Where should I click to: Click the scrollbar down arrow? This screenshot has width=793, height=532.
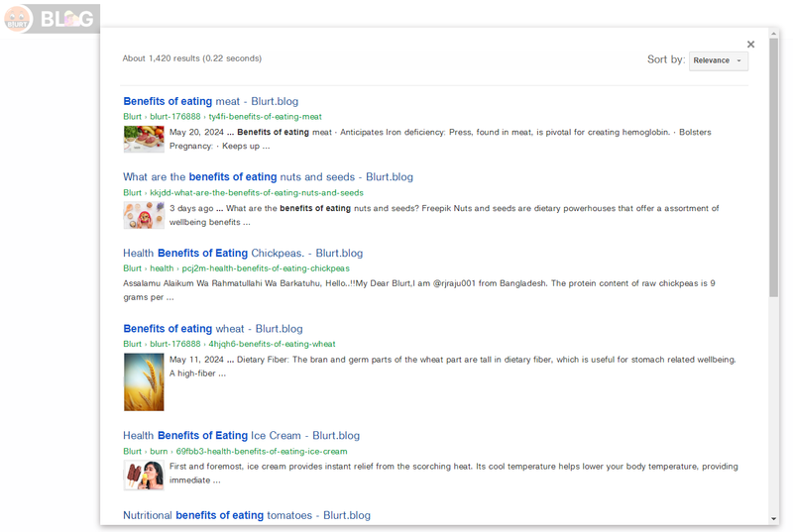(x=773, y=518)
